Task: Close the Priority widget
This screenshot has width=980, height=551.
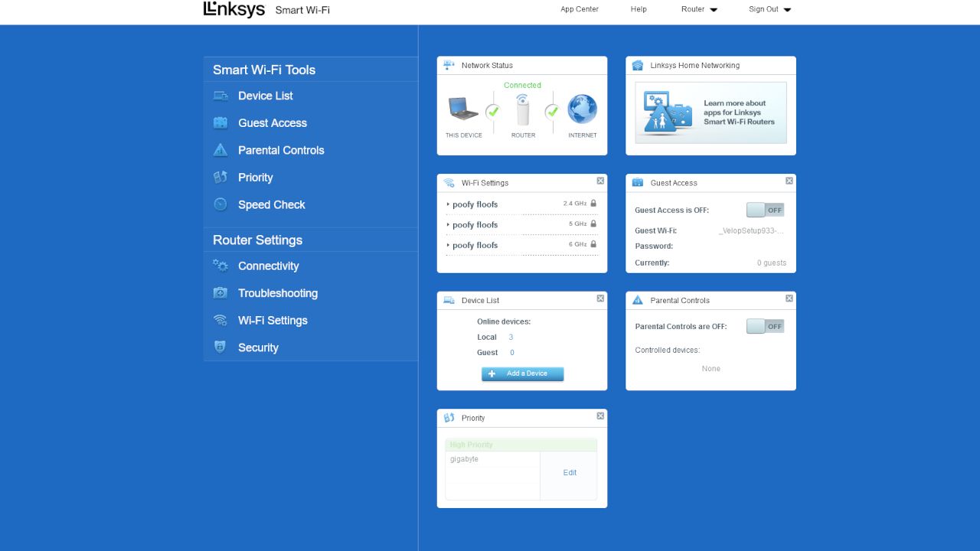Action: 600,416
